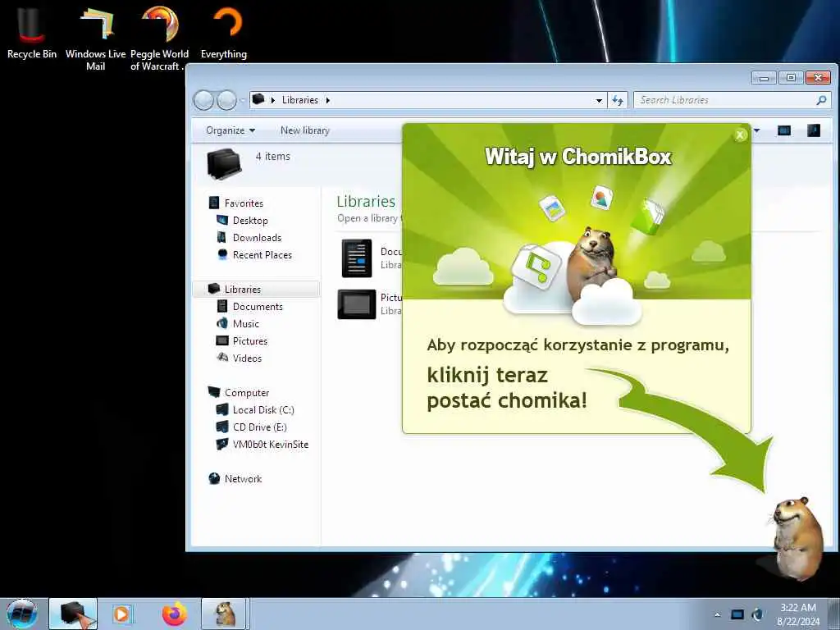Click ChomikBox hamster taskbar button
This screenshot has height=630, width=840.
[226, 614]
